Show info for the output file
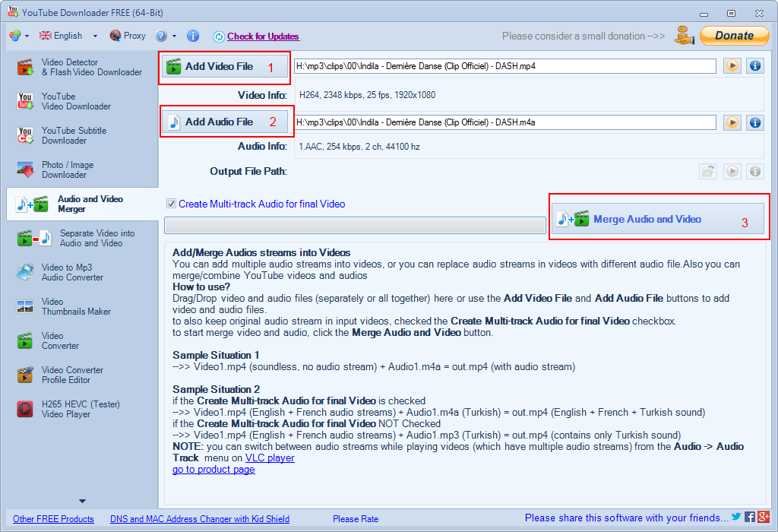778x532 pixels. [x=755, y=171]
